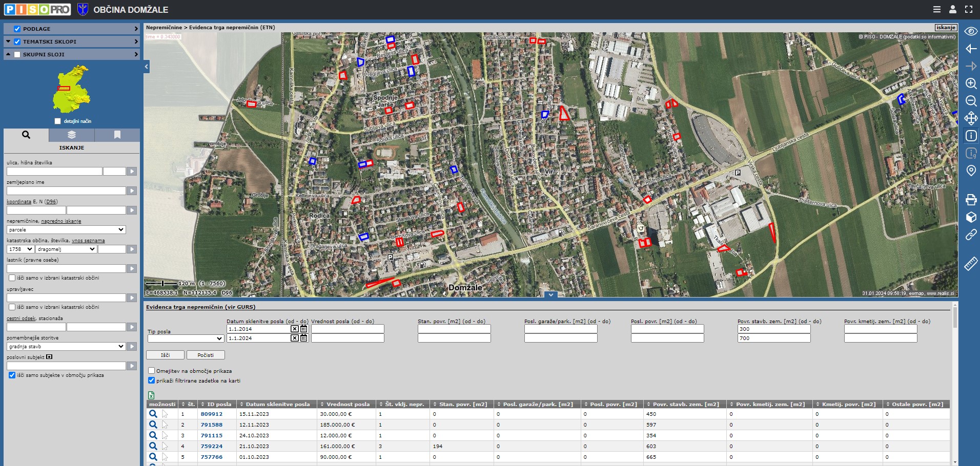Enable the SKUPNI SLOJI checkbox

[17, 54]
